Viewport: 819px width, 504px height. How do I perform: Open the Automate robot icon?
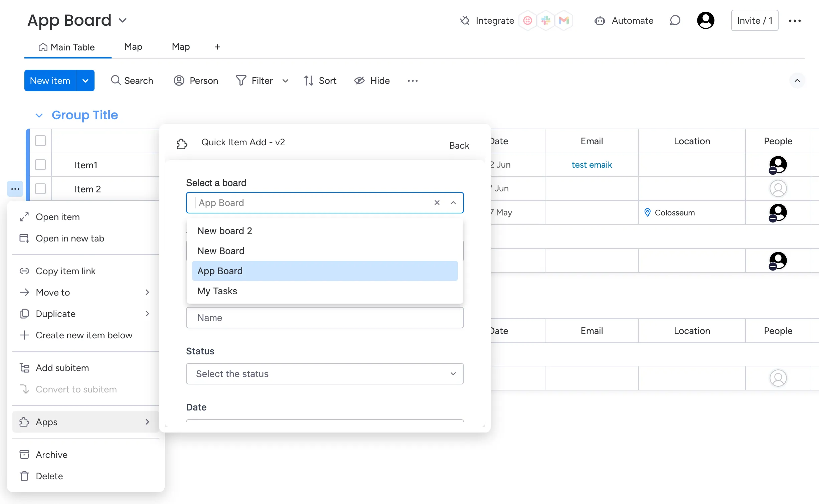(600, 20)
